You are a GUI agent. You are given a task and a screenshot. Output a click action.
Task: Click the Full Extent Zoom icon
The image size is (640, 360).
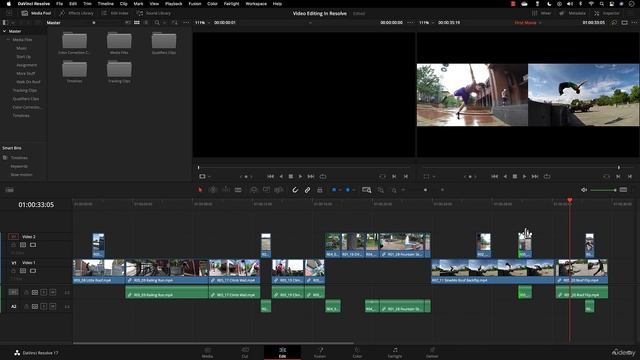click(x=367, y=190)
